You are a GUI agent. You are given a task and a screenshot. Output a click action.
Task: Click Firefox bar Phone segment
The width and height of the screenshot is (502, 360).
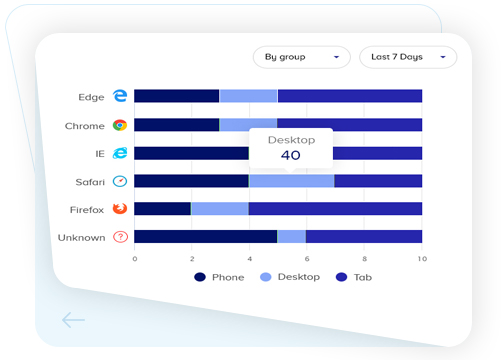pos(162,209)
